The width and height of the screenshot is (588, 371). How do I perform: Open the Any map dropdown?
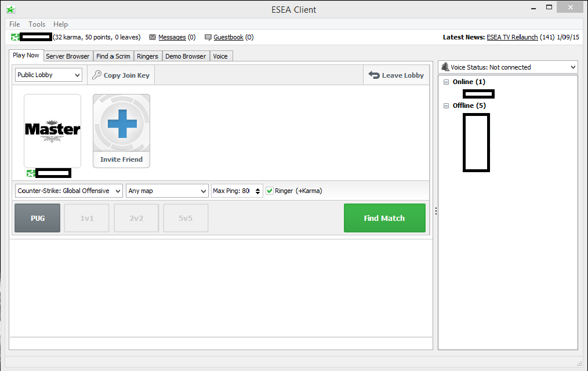[167, 191]
